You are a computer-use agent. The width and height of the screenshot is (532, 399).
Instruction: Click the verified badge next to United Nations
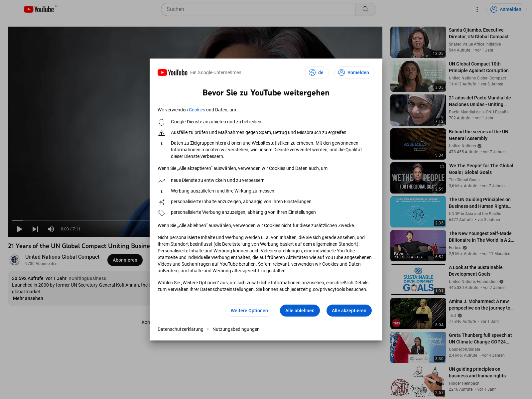[x=479, y=146]
